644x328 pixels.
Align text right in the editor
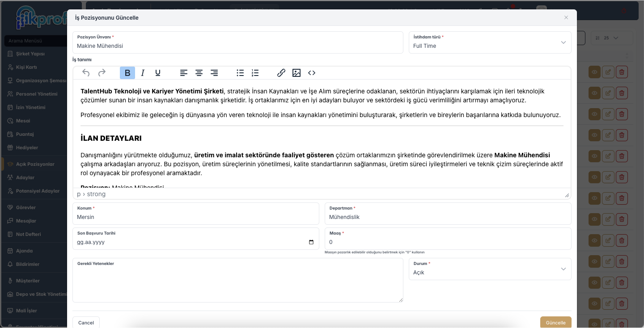click(x=214, y=73)
